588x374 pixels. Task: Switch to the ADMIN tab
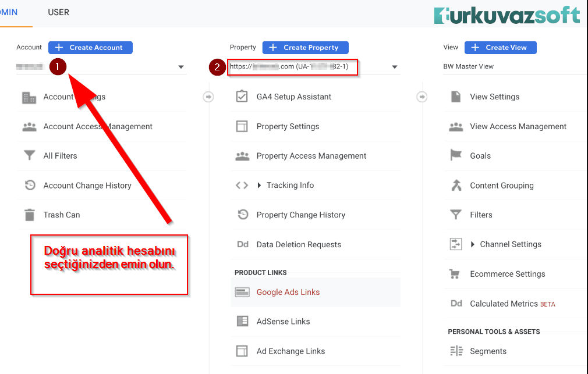click(x=9, y=12)
